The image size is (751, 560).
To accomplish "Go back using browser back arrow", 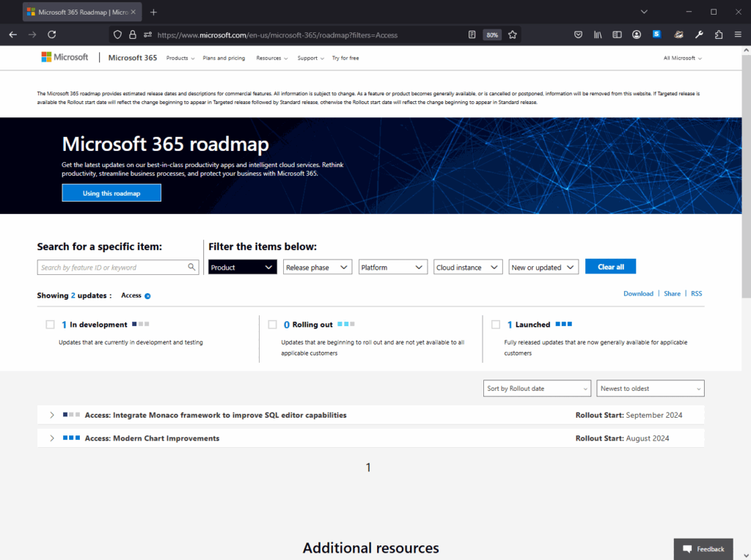I will click(x=13, y=34).
